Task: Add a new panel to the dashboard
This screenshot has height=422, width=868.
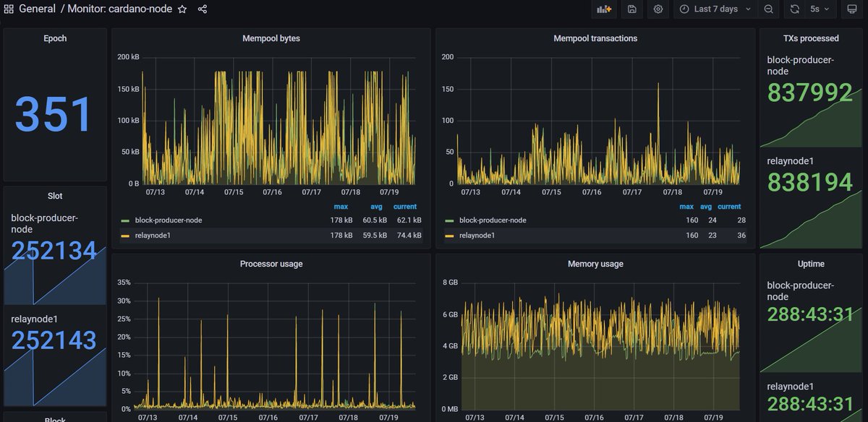Action: (603, 9)
